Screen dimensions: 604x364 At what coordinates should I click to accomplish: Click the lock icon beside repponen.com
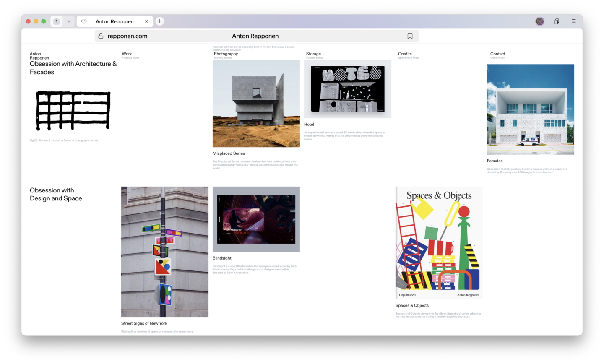tap(101, 36)
